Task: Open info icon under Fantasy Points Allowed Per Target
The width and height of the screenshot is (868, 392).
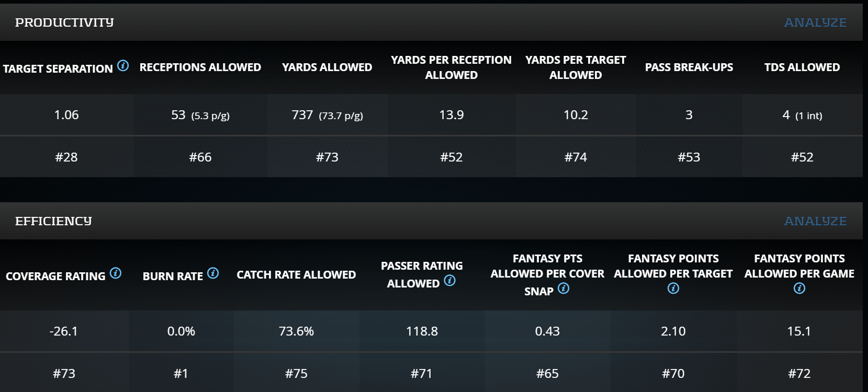Action: (x=673, y=289)
